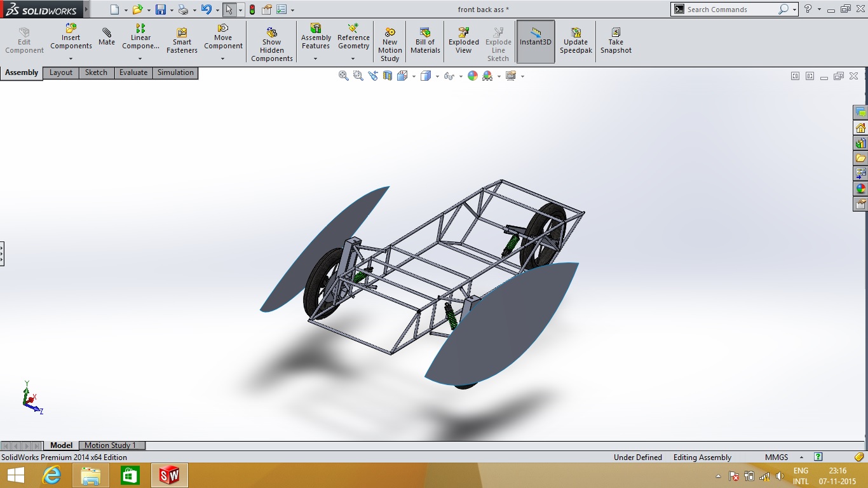Expand the SolidWorks menu arrow
This screenshot has height=488, width=868.
[86, 9]
